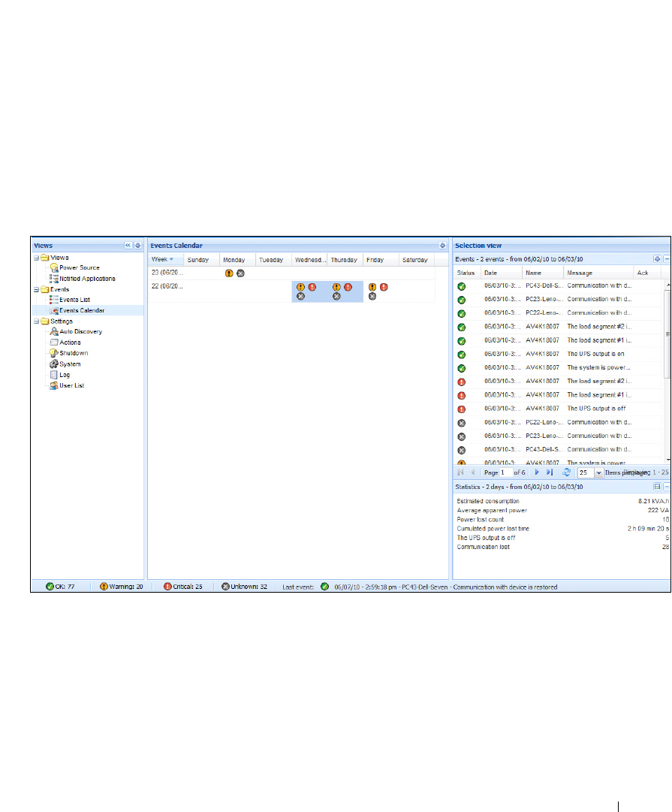Click the Warning: 20 status indicator
The height and width of the screenshot is (812, 672).
coord(121,587)
